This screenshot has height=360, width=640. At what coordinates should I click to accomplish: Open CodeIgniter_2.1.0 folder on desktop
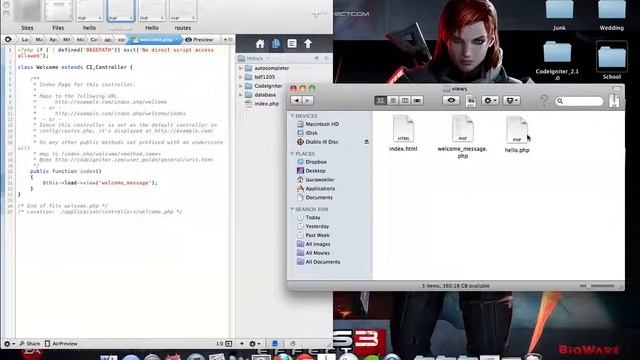coord(557,60)
